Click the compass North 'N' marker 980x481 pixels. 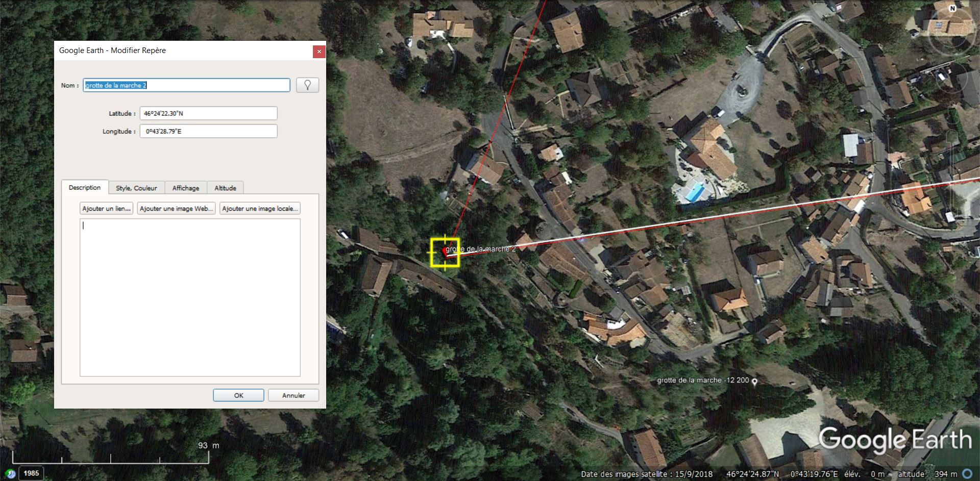pyautogui.click(x=952, y=9)
